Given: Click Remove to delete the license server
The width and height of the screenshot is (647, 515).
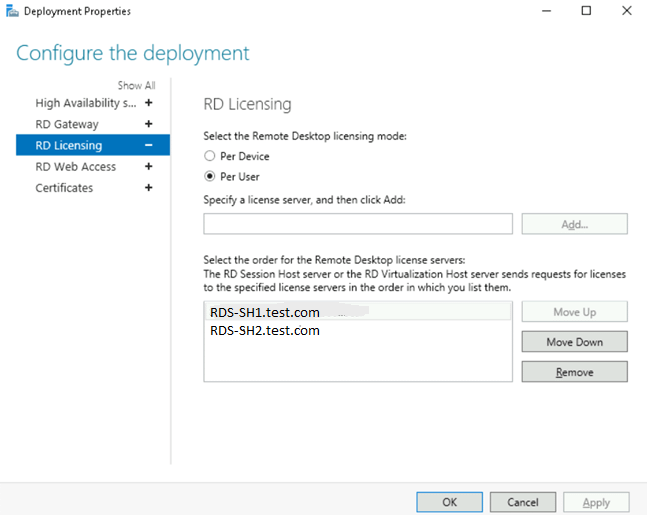Looking at the screenshot, I should pyautogui.click(x=574, y=372).
